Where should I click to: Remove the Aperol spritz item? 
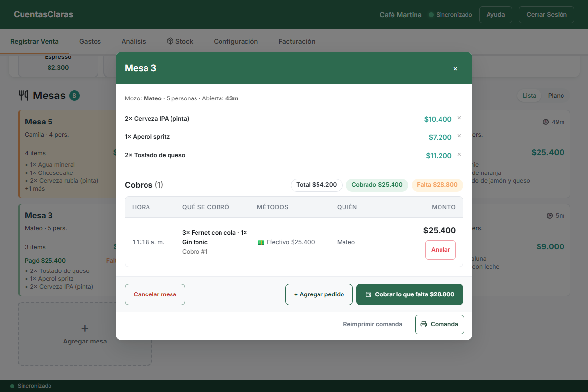tap(459, 136)
